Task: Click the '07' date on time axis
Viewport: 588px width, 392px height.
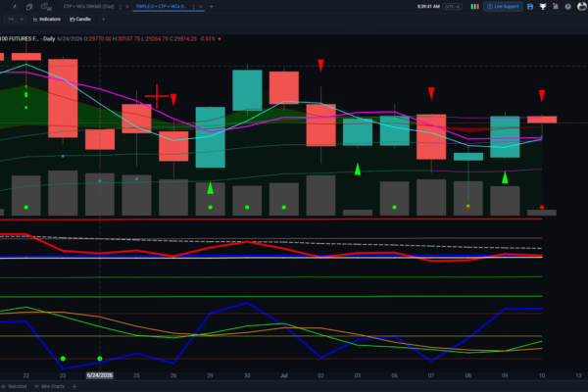Action: [x=431, y=375]
